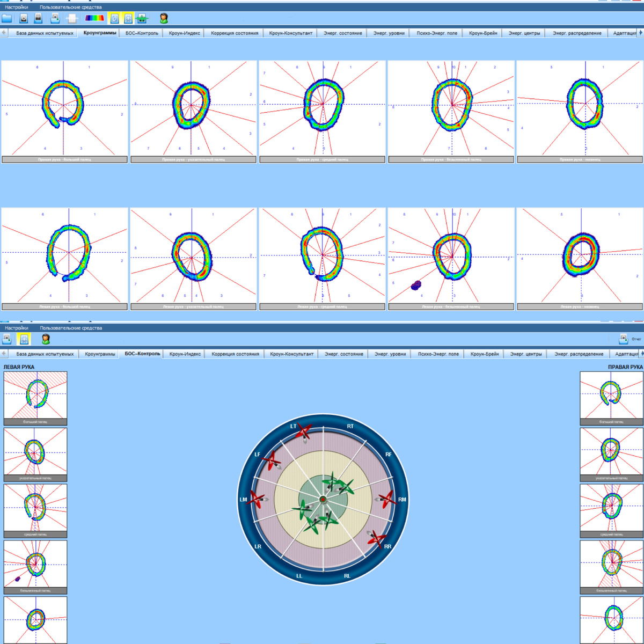The image size is (644, 644).
Task: Click user avatar icon in lower window toolbar
Action: pos(46,339)
